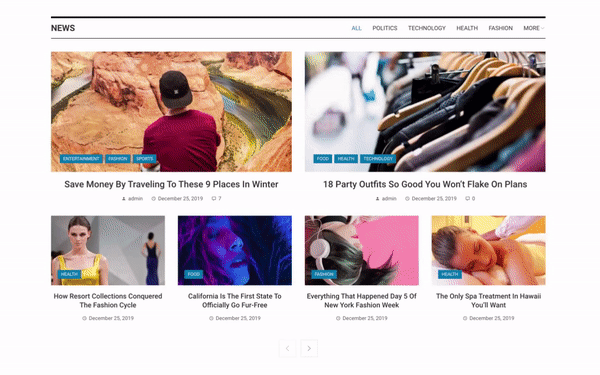600x375 pixels.
Task: Click date below California fur-free article
Action: [235, 318]
